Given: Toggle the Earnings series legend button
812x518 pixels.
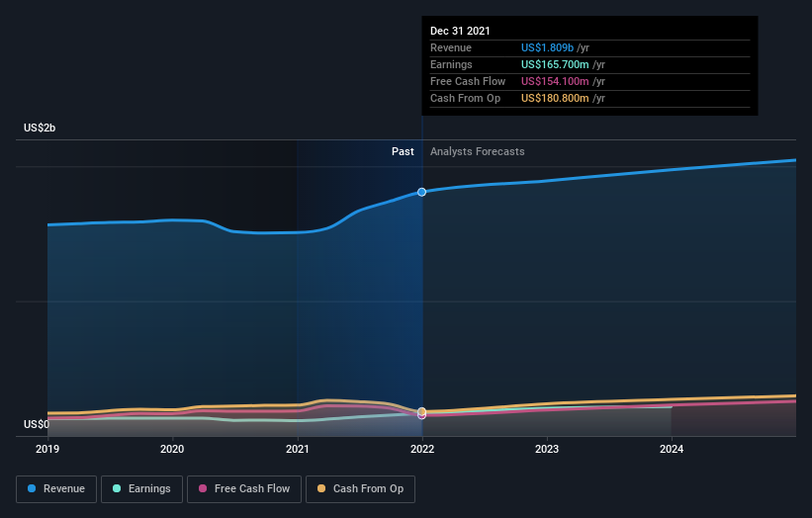Looking at the screenshot, I should pyautogui.click(x=141, y=489).
